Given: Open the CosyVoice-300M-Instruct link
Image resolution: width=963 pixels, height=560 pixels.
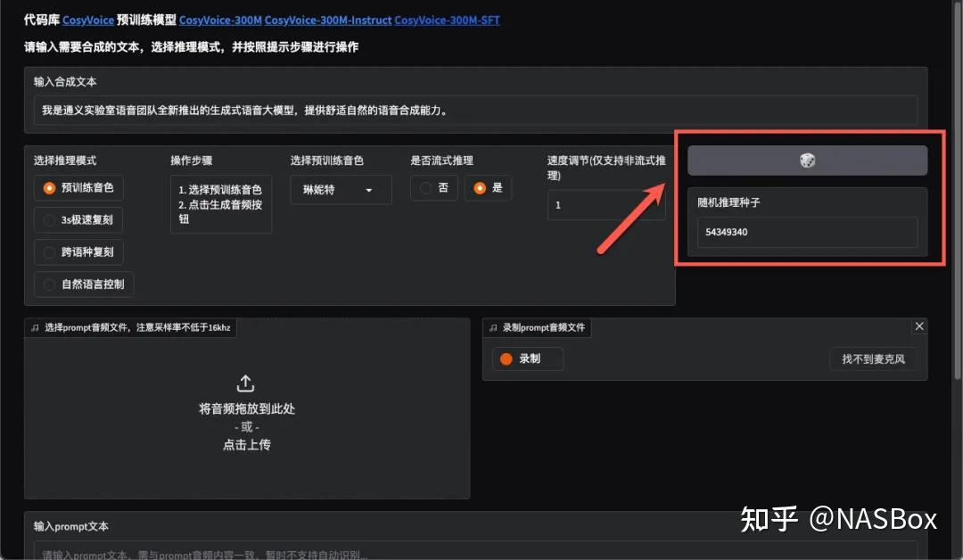Looking at the screenshot, I should click(327, 20).
